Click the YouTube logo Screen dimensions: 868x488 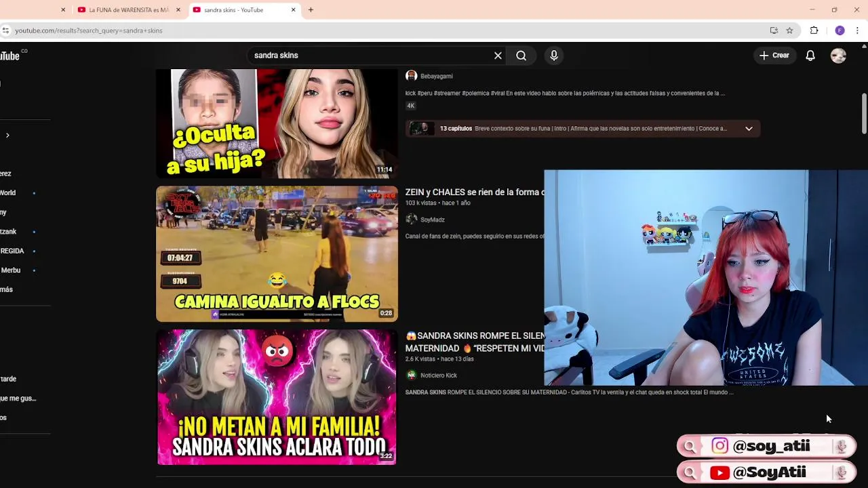(12, 56)
